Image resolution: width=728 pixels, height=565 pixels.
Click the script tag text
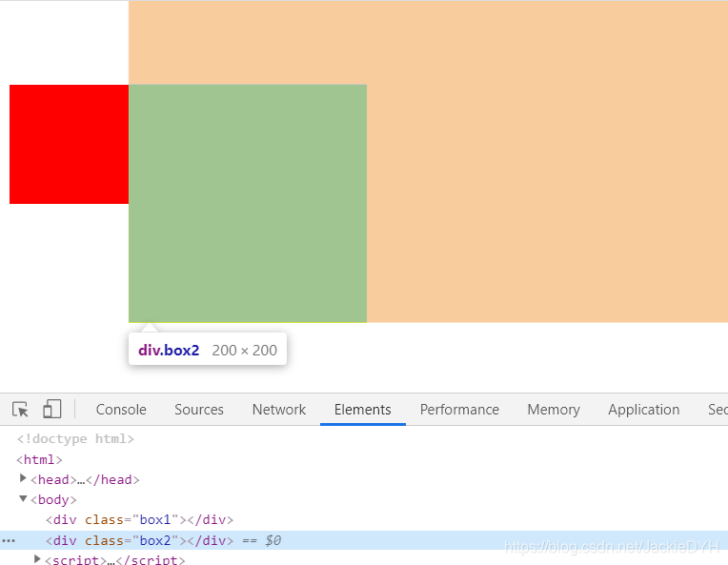pos(114,559)
